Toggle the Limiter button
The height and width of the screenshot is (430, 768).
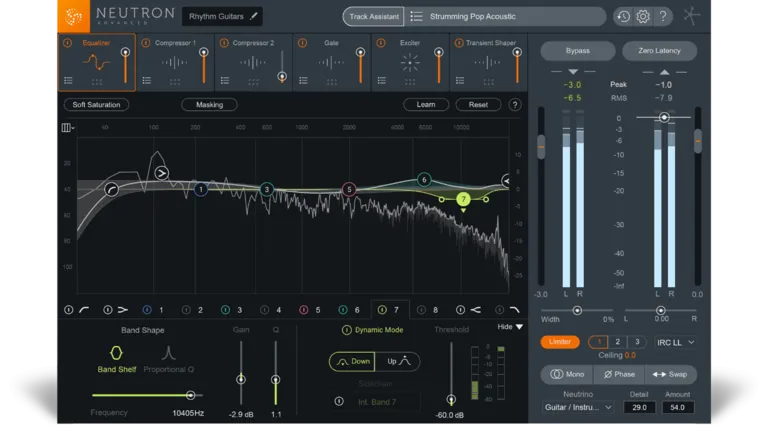coord(560,342)
